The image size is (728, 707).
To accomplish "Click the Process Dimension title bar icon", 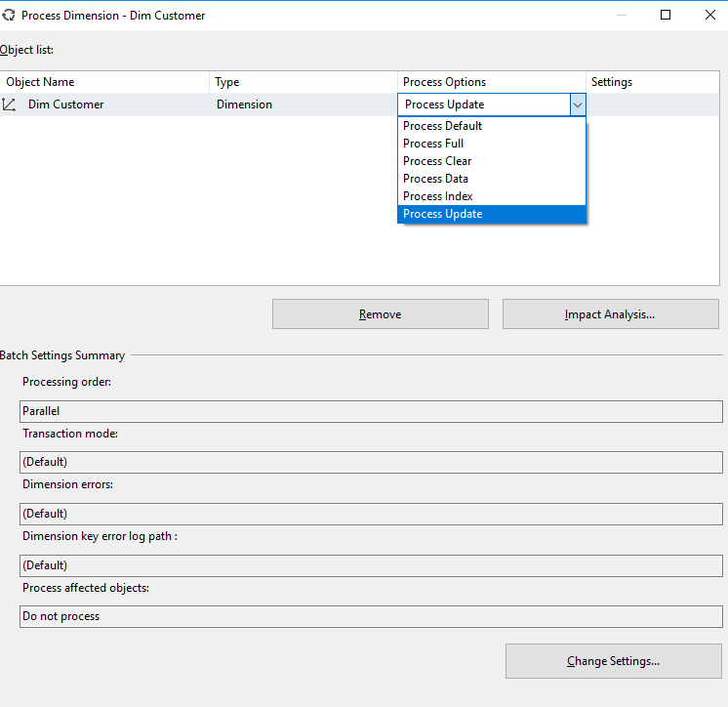I will [9, 16].
